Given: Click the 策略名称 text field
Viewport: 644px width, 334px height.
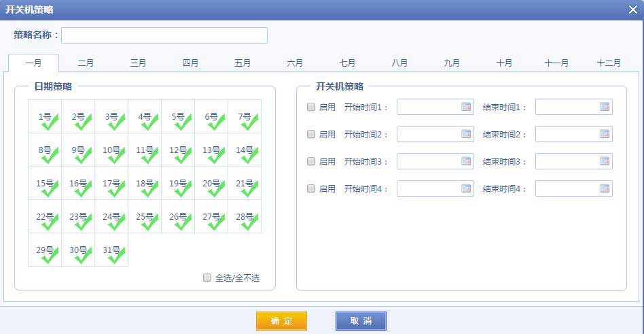Looking at the screenshot, I should tap(164, 35).
